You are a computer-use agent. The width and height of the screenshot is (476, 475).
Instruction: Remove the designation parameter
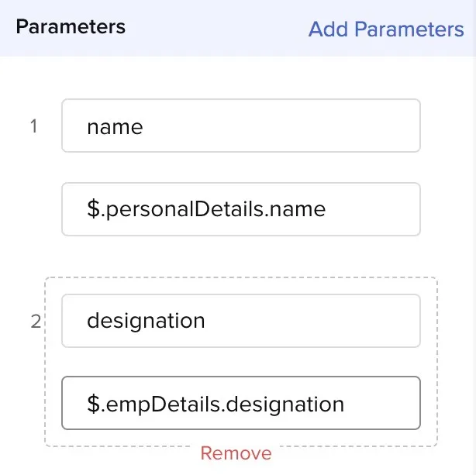point(236,453)
